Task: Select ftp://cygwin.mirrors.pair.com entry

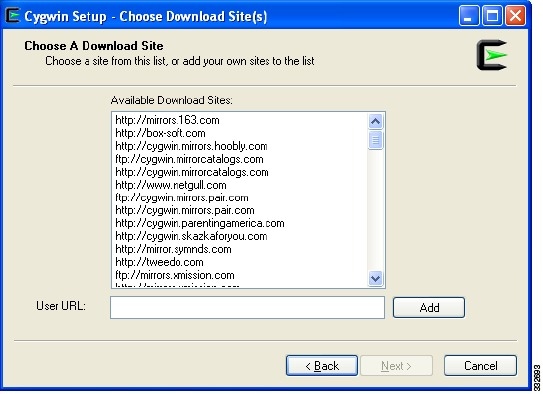Action: 182,198
